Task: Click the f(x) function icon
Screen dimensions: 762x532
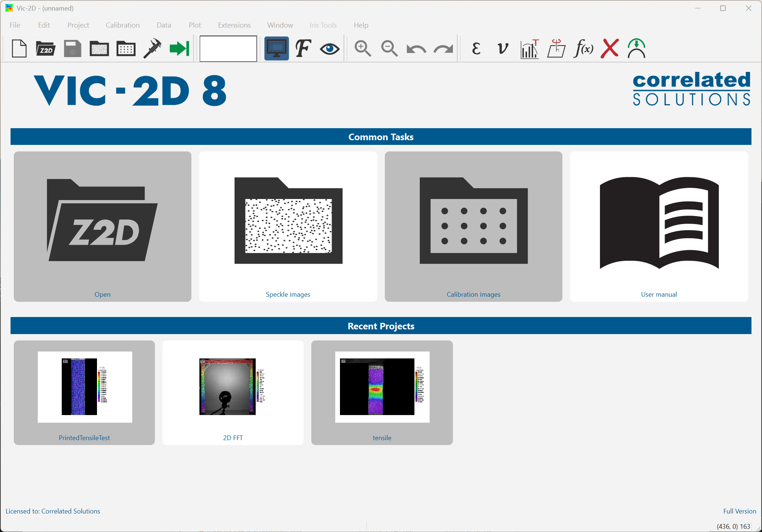Action: 583,48
